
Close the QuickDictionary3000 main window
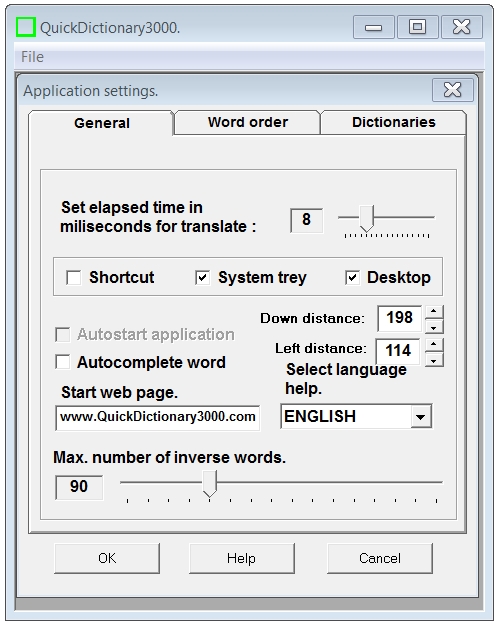(x=461, y=27)
